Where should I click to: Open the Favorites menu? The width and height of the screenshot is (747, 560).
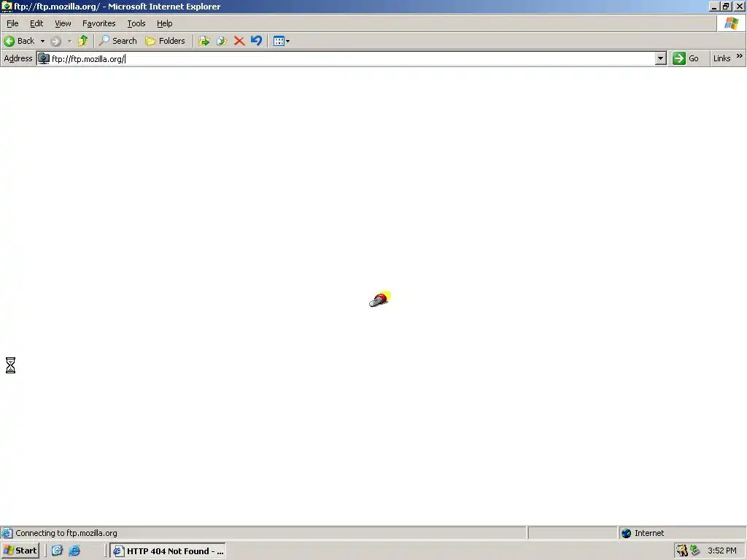[98, 23]
